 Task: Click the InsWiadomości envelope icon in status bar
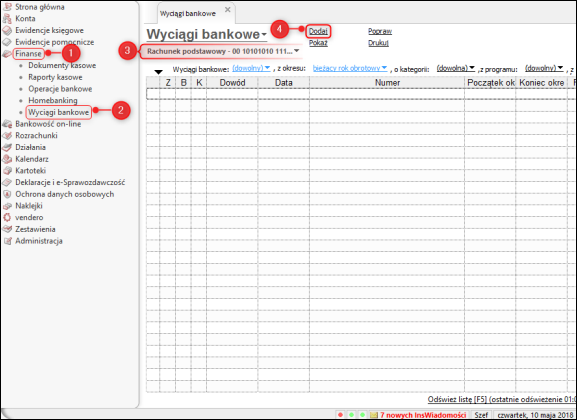(x=374, y=415)
